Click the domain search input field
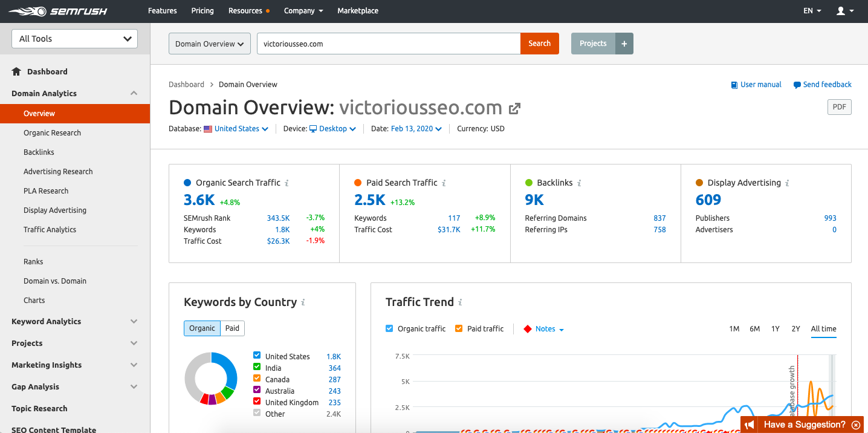The width and height of the screenshot is (868, 433). [388, 44]
